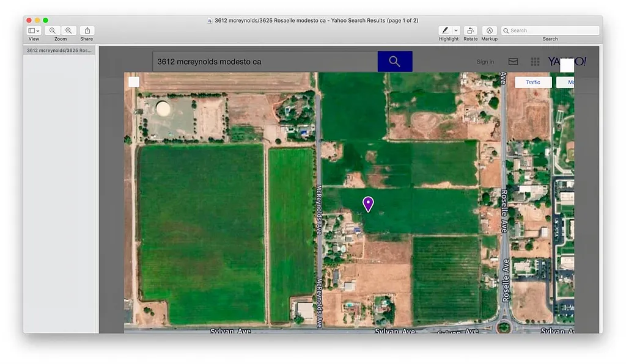Viewport: 626px width, 364px height.
Task: Open the View sidebar options dropdown
Action: tap(34, 31)
